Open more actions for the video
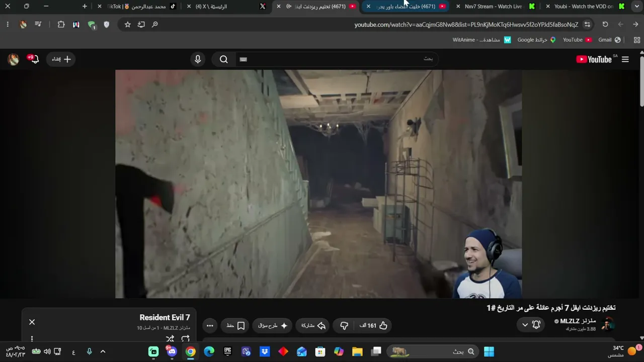644x362 pixels. tap(210, 326)
